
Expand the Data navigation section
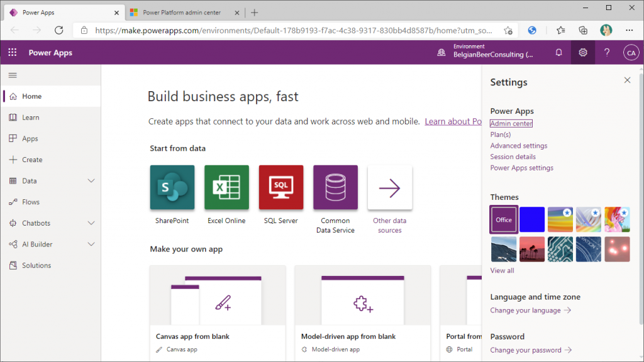coord(91,180)
